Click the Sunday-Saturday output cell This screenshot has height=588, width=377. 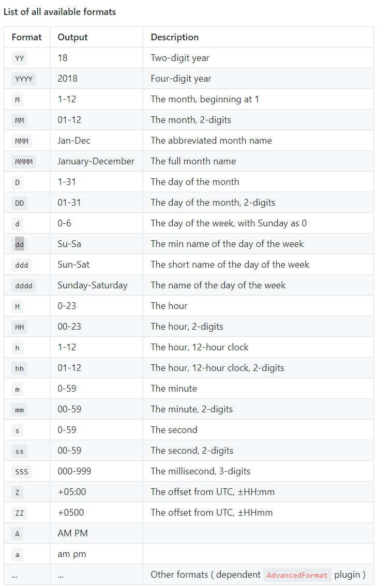(x=92, y=285)
